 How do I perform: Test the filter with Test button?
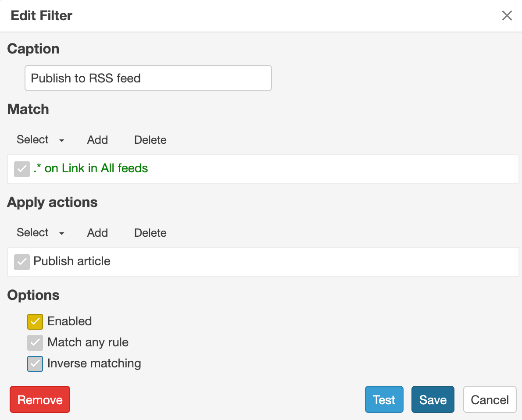pos(384,399)
